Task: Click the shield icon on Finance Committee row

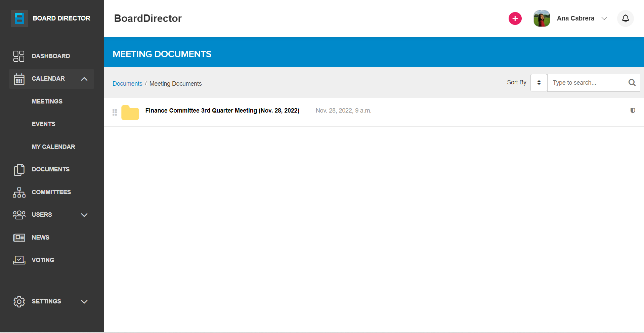Action: click(633, 111)
